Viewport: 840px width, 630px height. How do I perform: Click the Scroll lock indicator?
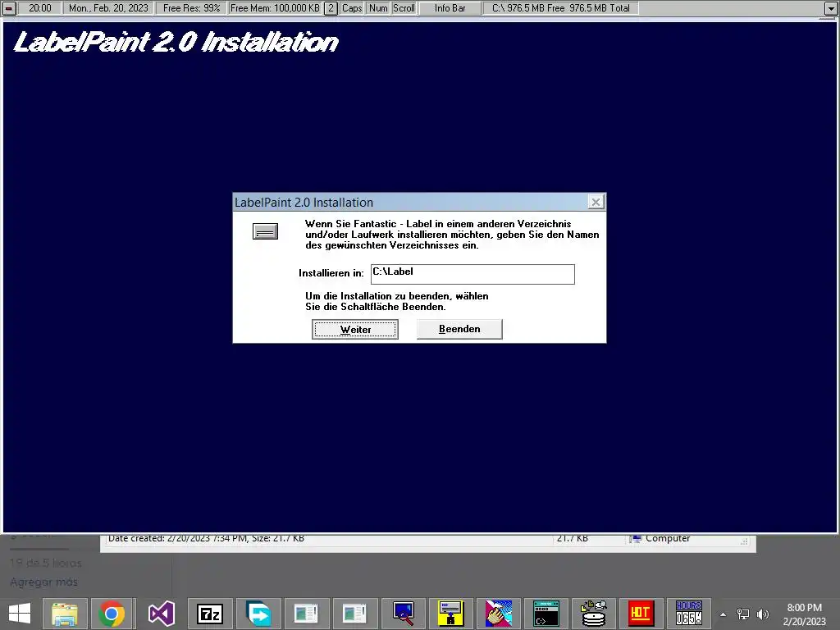tap(404, 8)
